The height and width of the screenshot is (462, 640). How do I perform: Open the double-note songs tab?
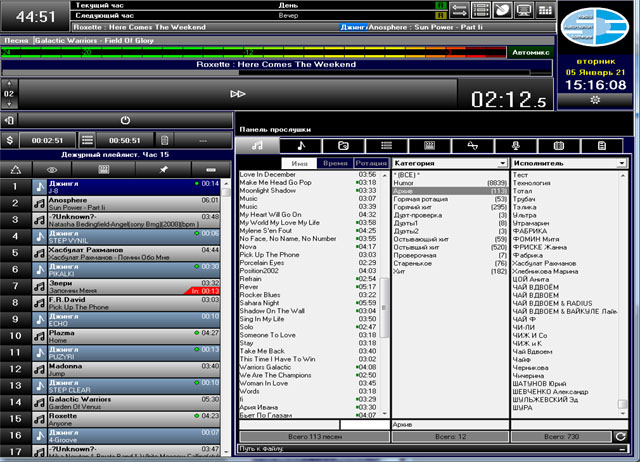tap(258, 145)
